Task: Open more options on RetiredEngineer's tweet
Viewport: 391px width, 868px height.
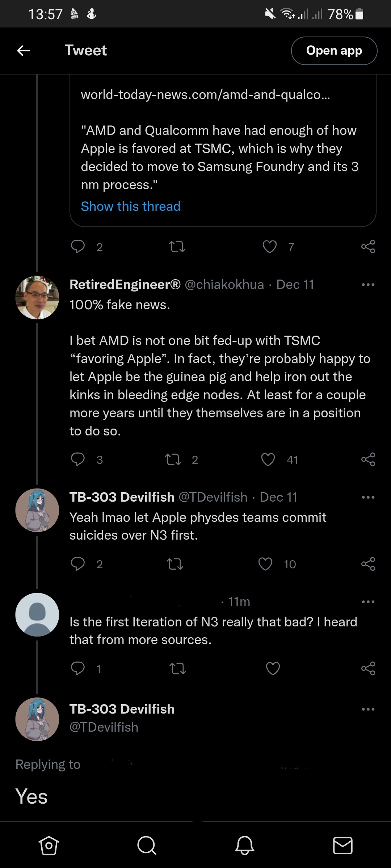Action: coord(368,285)
